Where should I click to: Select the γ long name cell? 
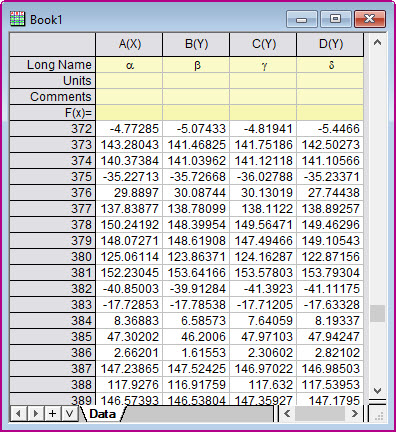[263, 65]
